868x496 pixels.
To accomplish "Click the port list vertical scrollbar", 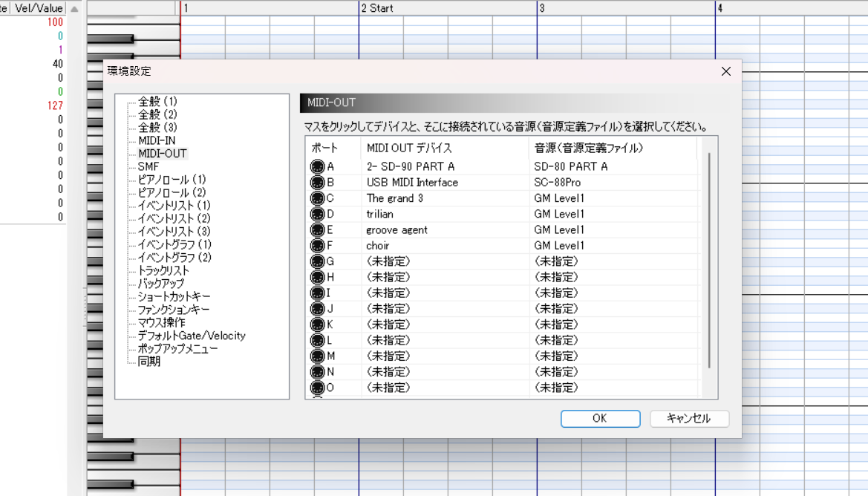I will [x=709, y=260].
